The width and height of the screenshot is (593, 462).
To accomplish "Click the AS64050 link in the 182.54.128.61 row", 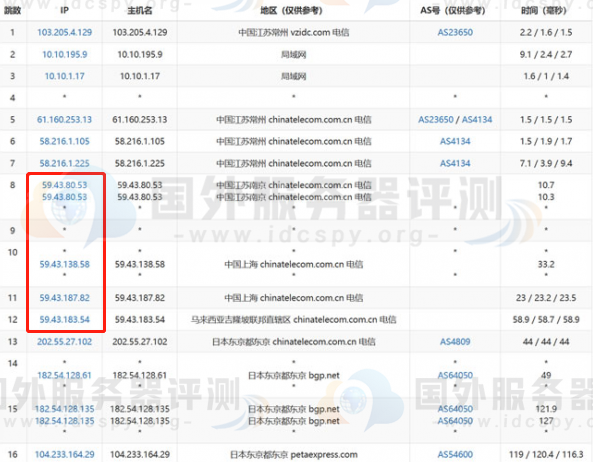I will [x=455, y=375].
